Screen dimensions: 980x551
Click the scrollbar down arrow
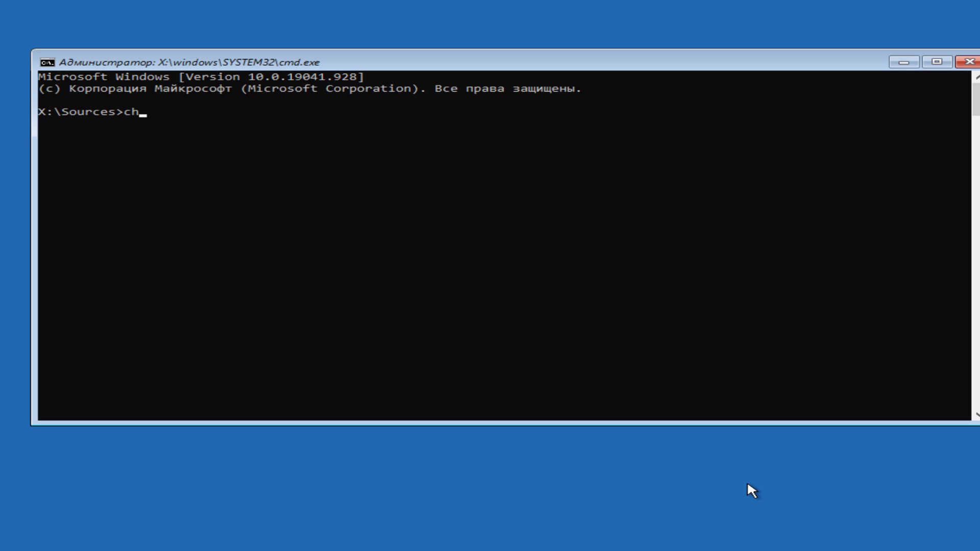[976, 415]
